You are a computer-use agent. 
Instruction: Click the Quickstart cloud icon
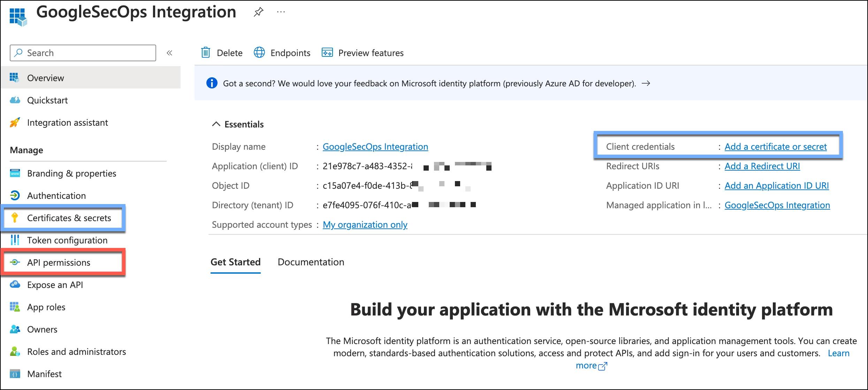[15, 100]
